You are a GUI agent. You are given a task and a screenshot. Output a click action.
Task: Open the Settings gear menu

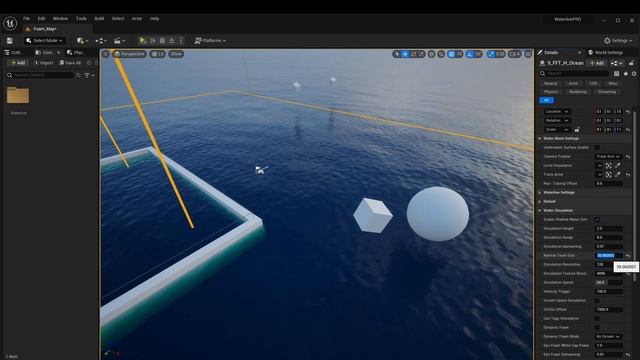coord(618,40)
